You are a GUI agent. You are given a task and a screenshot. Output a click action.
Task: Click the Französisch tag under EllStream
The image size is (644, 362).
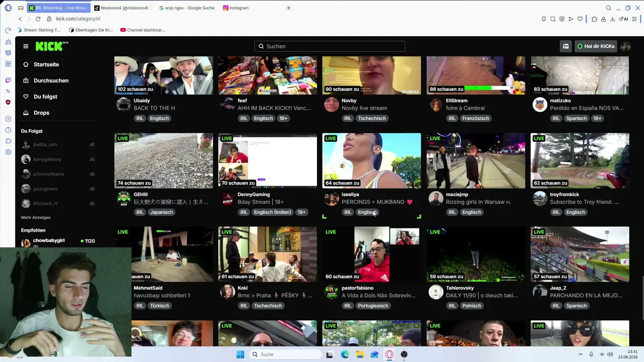[475, 119]
